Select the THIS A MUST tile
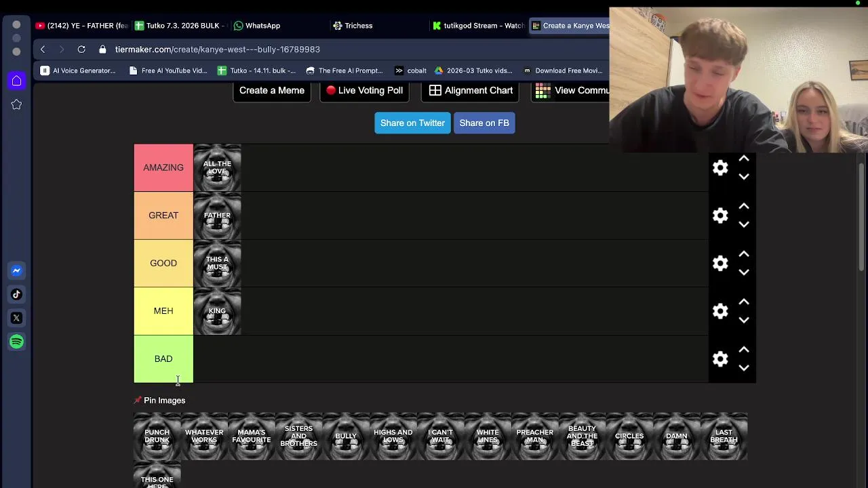Viewport: 868px width, 488px height. [x=217, y=263]
